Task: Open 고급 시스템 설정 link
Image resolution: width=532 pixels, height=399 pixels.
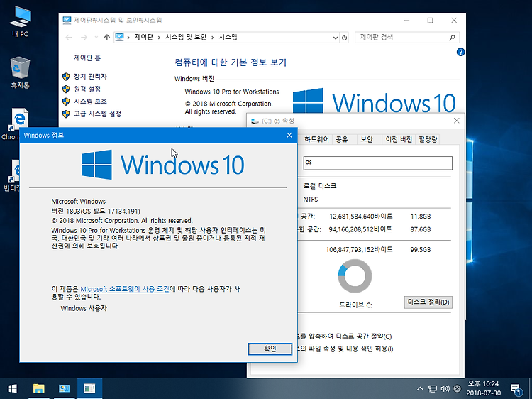Action: 97,114
